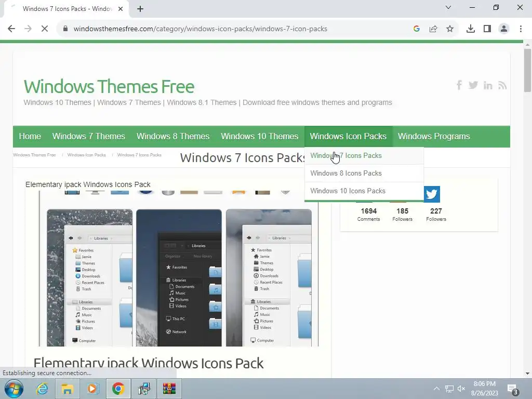Open Windows 10 Themes menu item
Viewport: 532px width, 399px height.
(x=260, y=137)
